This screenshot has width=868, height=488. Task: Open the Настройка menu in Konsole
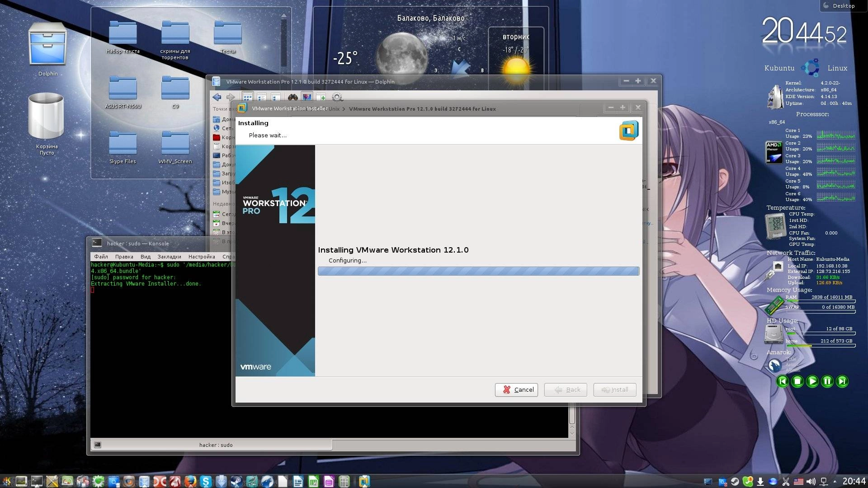click(202, 256)
